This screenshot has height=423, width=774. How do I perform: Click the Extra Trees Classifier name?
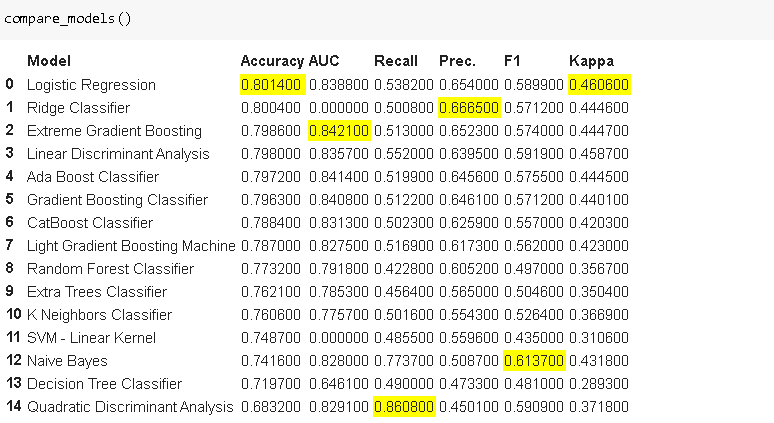click(x=97, y=292)
